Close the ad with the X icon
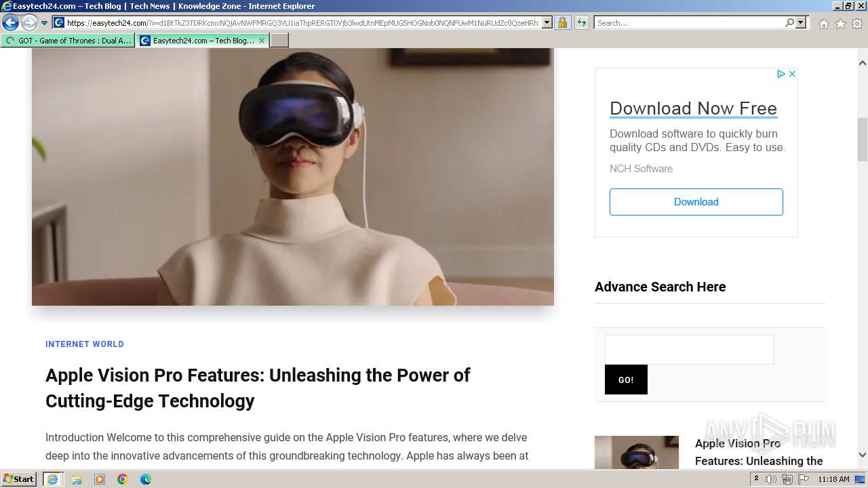Viewport: 868px width, 488px height. tap(792, 74)
